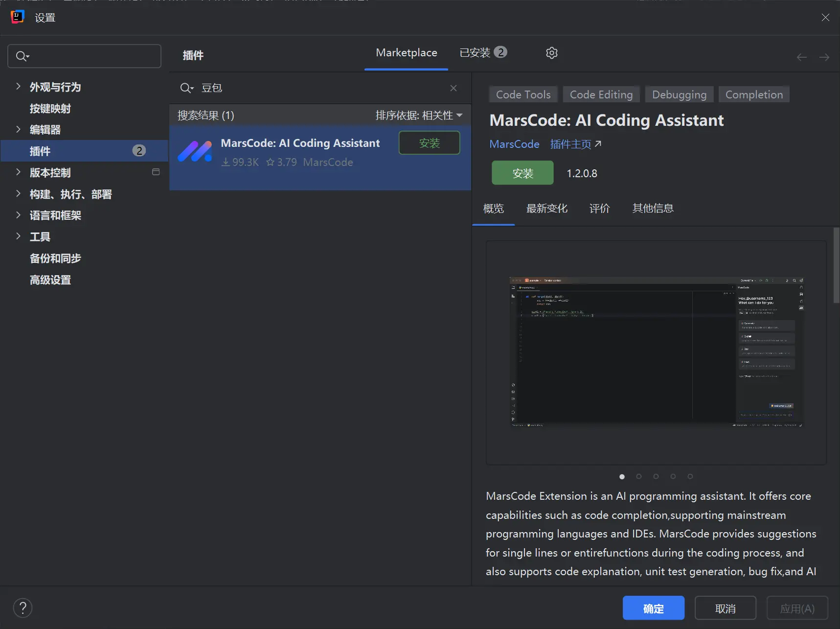
Task: Select the first screenshot carousel dot
Action: point(622,477)
